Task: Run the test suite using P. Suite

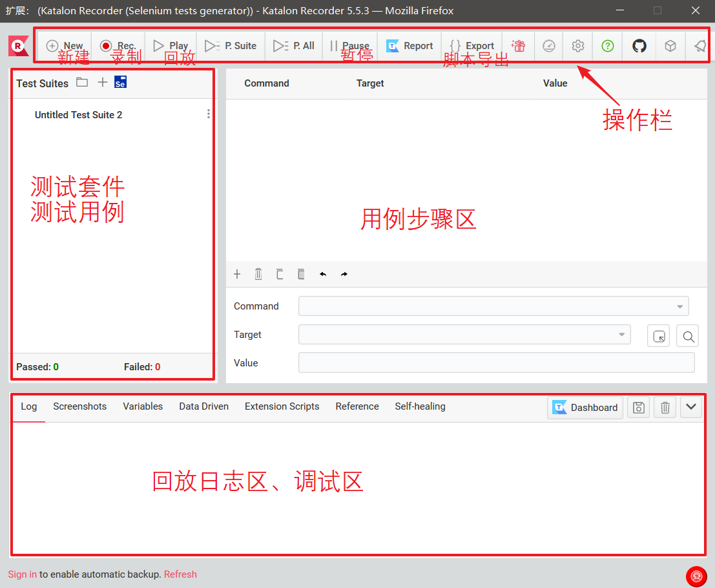Action: [x=231, y=46]
